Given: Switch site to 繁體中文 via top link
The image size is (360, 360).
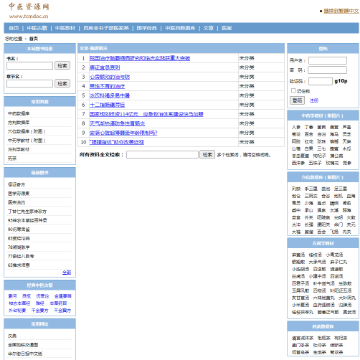Looking at the screenshot, I should 341,11.
